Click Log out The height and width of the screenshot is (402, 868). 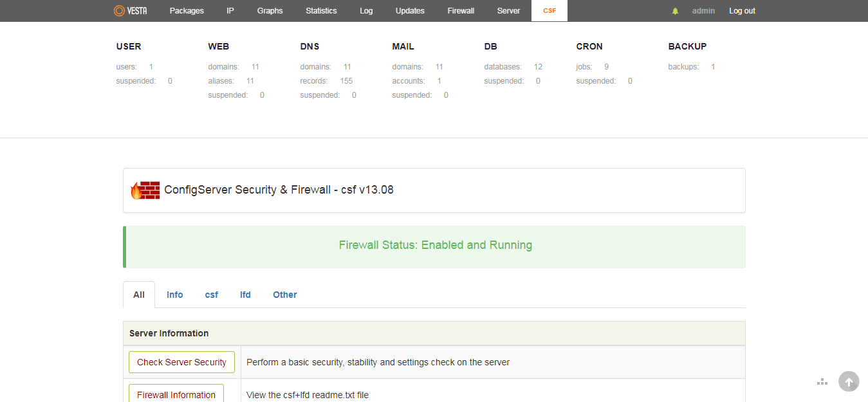coord(742,11)
